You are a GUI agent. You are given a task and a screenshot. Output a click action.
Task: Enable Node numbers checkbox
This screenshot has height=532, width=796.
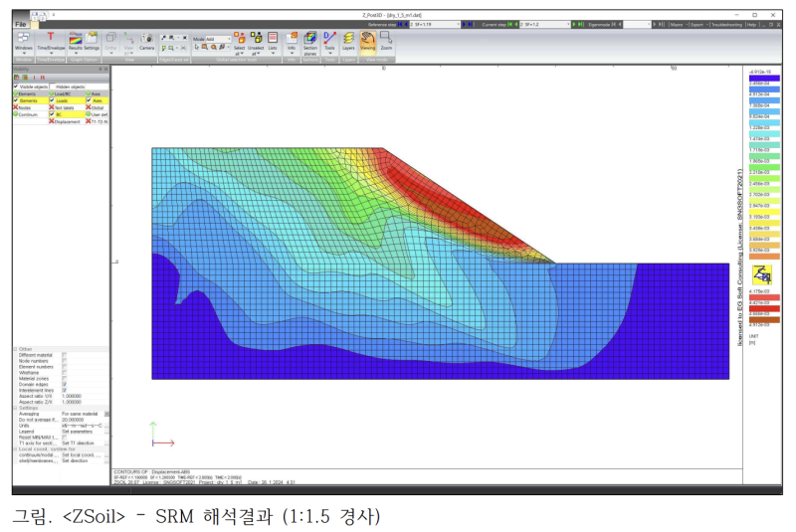65,361
